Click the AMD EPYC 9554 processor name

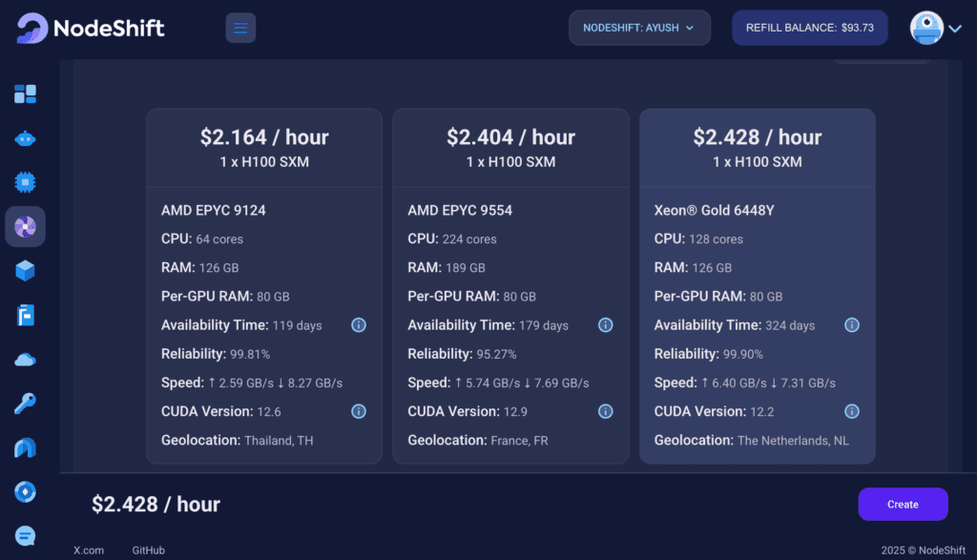[460, 211]
